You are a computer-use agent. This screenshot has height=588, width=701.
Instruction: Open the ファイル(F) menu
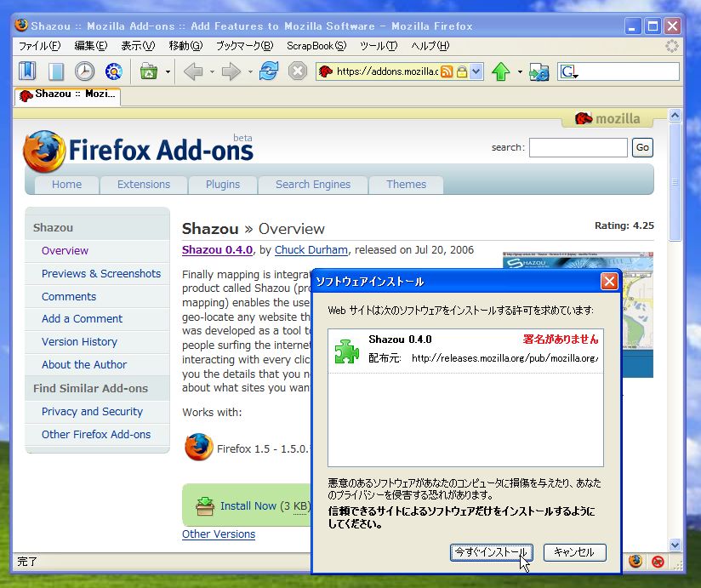coord(39,46)
